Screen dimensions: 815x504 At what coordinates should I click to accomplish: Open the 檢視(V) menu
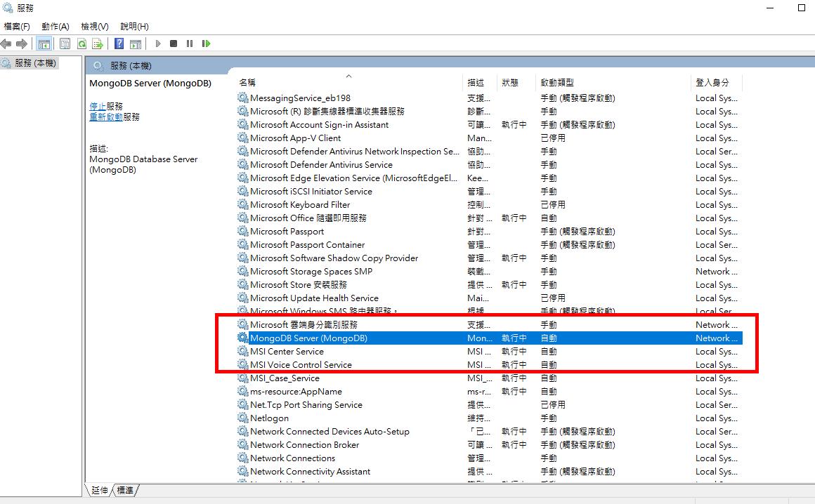click(95, 27)
